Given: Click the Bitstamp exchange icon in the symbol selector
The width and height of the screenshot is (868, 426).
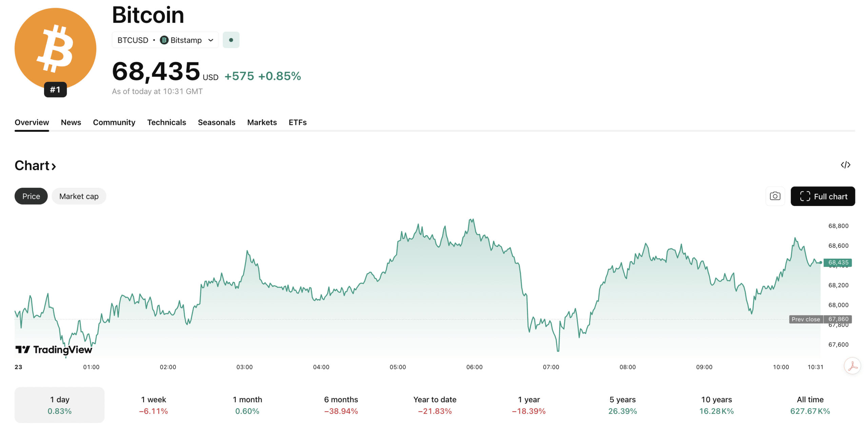Looking at the screenshot, I should click(x=164, y=40).
